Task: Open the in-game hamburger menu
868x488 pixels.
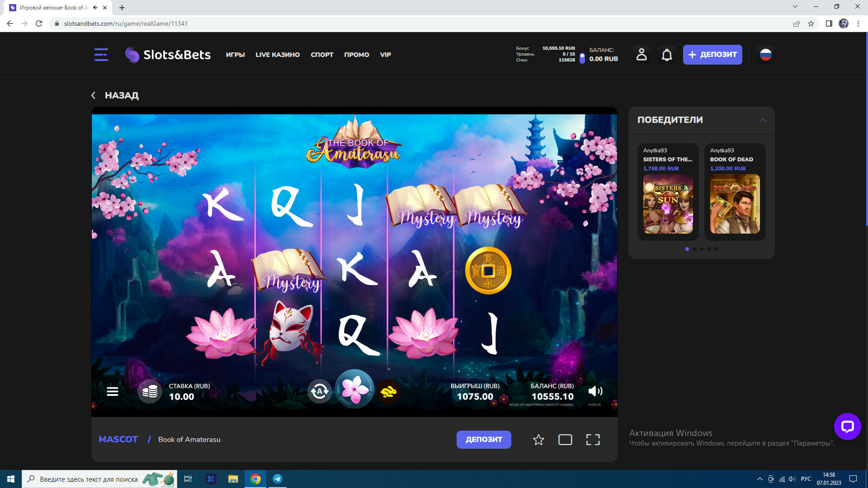Action: coord(113,391)
